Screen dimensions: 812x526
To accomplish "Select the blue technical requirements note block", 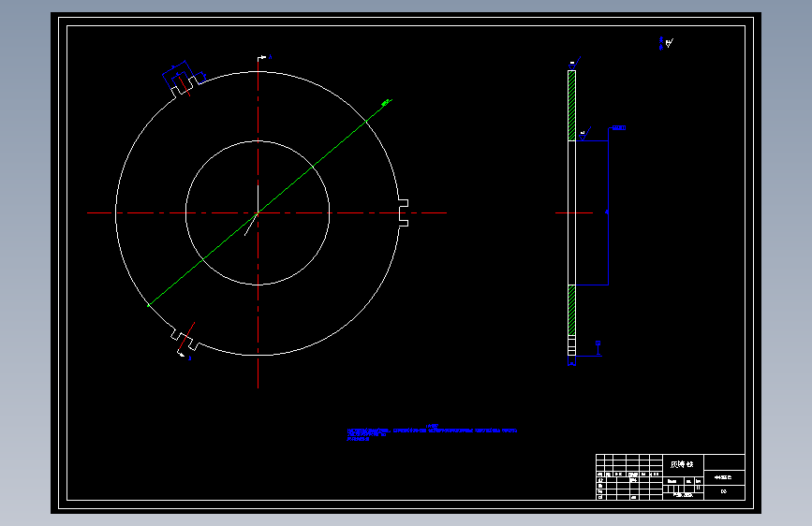I will tap(432, 432).
